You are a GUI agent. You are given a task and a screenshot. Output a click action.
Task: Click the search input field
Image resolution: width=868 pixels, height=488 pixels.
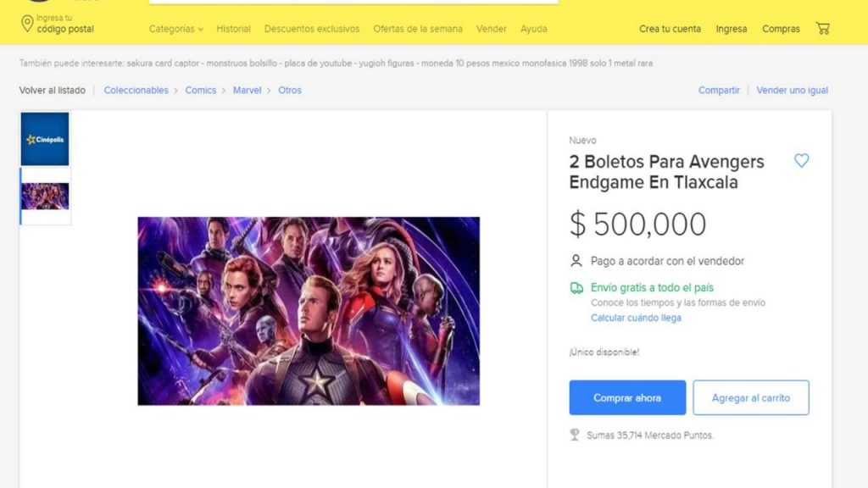point(353,3)
